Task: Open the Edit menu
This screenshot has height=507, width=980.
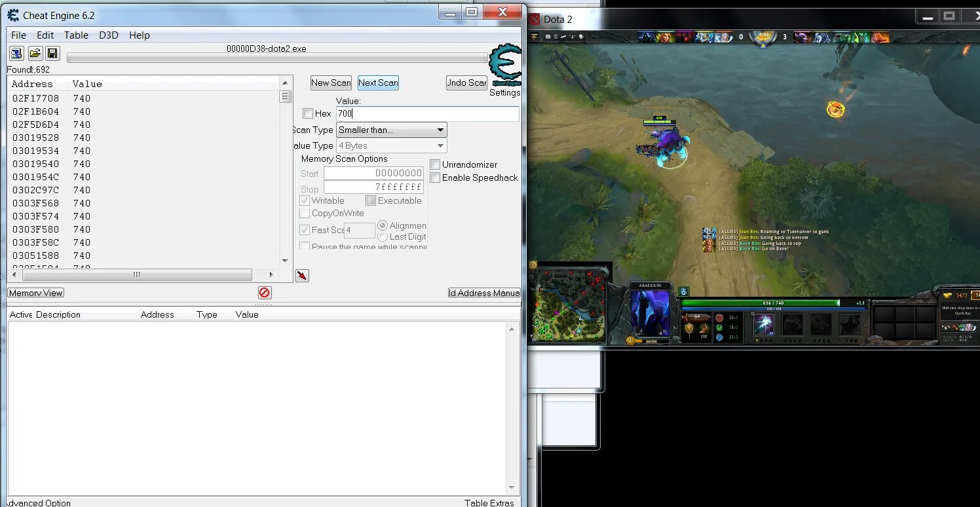Action: (x=45, y=35)
